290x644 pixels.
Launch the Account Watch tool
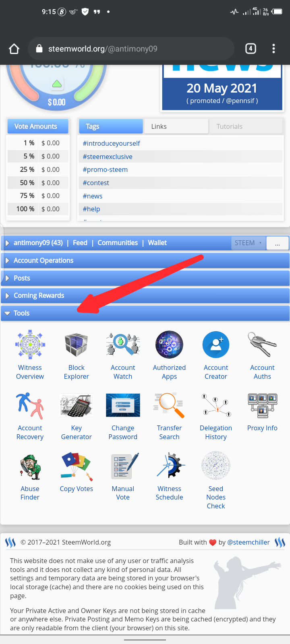[123, 355]
